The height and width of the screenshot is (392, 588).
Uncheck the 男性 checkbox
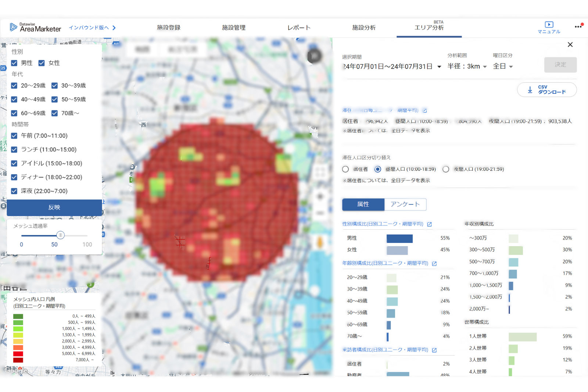point(14,63)
